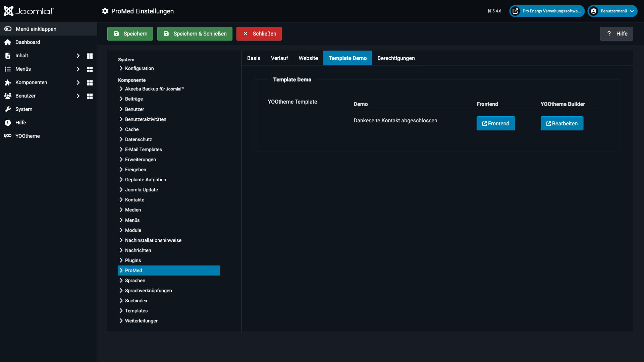Click the Hilfe info icon

pos(8,123)
